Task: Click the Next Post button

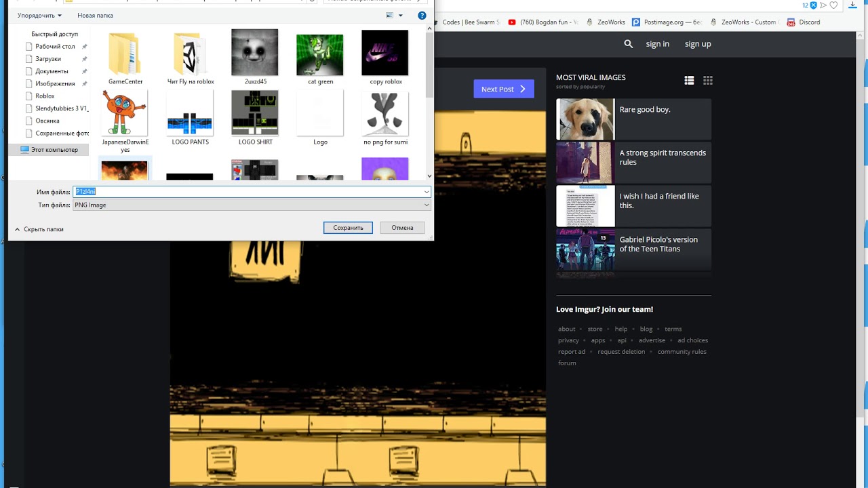Action: click(x=504, y=89)
